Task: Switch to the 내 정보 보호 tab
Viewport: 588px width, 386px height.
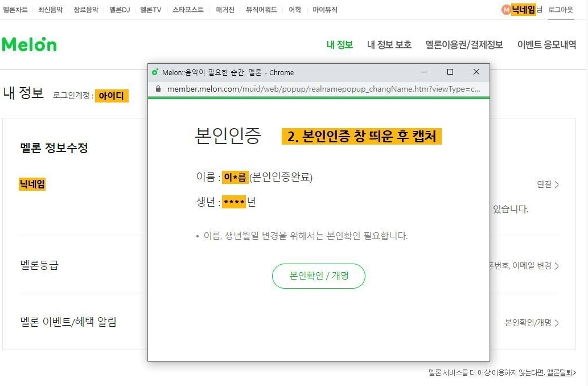Action: click(389, 44)
